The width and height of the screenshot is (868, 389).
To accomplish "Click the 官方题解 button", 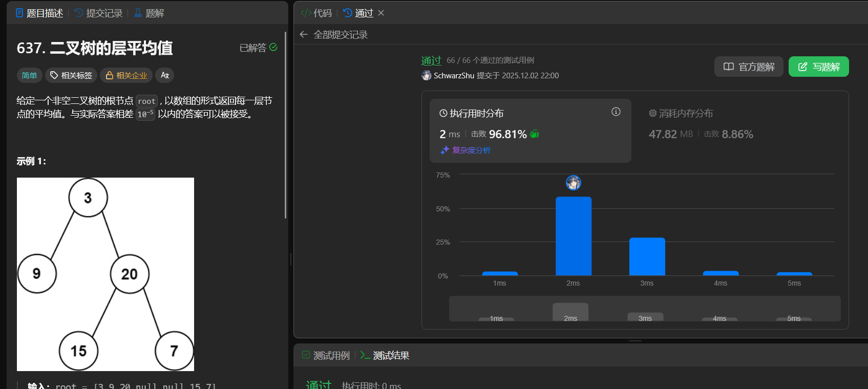I will click(748, 67).
